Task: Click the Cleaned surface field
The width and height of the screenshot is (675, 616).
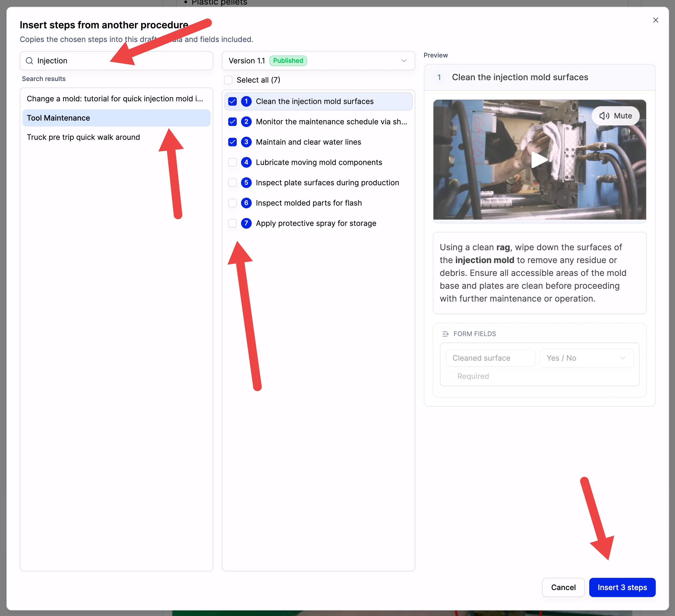Action: 490,358
